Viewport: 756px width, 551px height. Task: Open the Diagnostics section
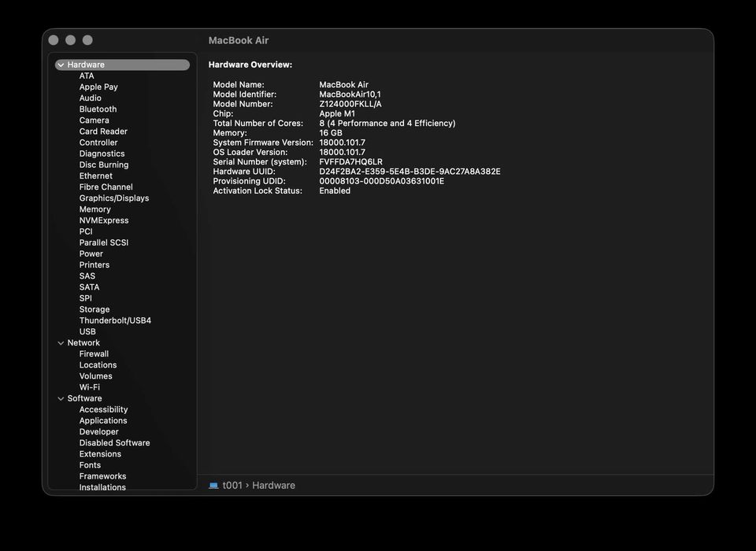coord(102,153)
